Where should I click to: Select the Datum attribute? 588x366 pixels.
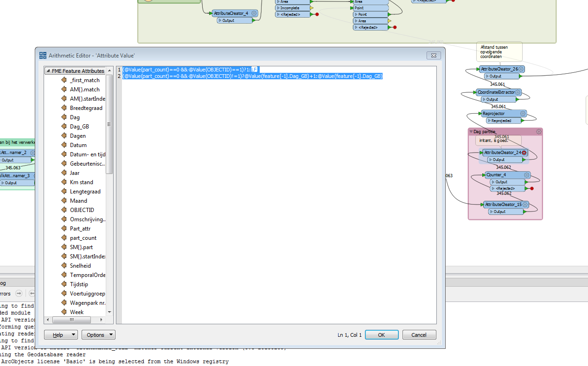[x=78, y=145]
